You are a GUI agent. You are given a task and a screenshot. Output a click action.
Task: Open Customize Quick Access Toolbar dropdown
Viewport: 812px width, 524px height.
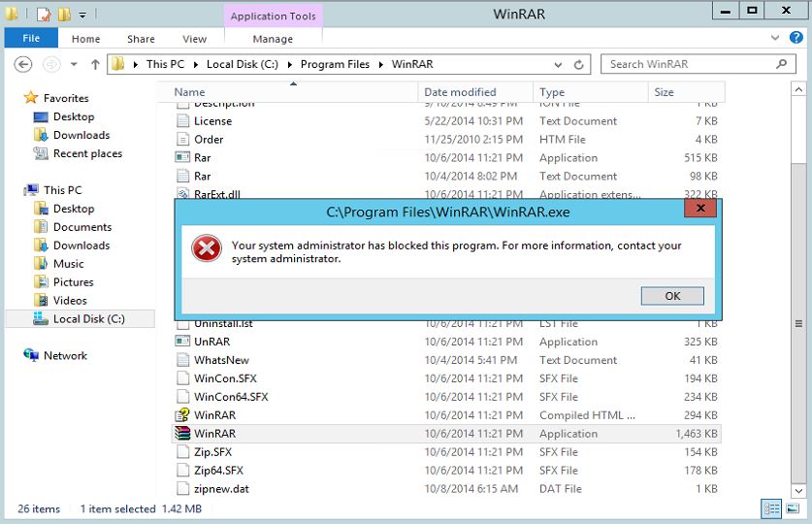click(x=82, y=15)
